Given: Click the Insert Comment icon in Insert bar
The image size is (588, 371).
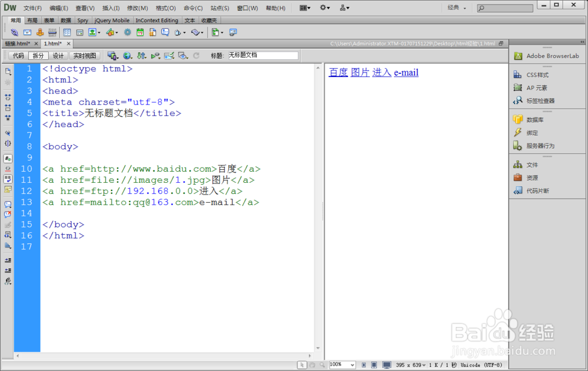Looking at the screenshot, I should coord(165,32).
